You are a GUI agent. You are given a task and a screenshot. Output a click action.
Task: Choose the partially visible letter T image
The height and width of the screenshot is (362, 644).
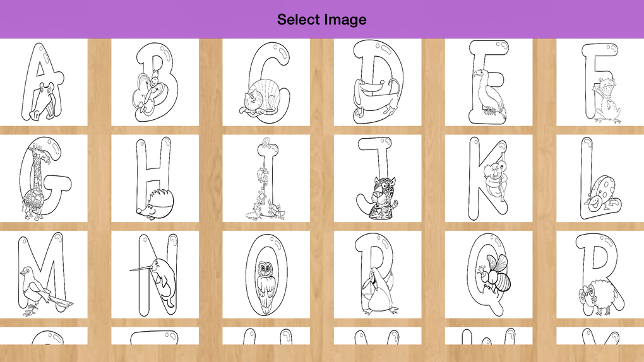click(155, 336)
